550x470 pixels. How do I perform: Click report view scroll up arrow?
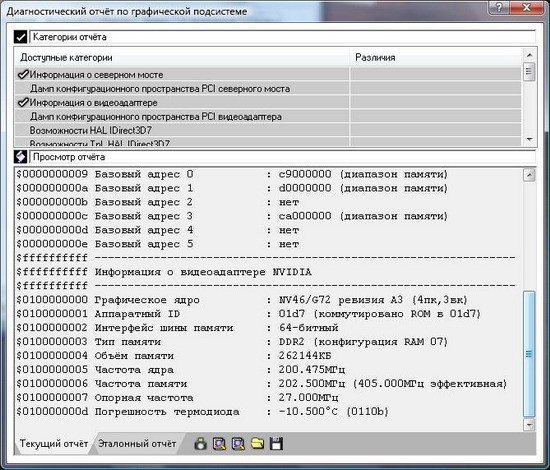click(x=529, y=174)
